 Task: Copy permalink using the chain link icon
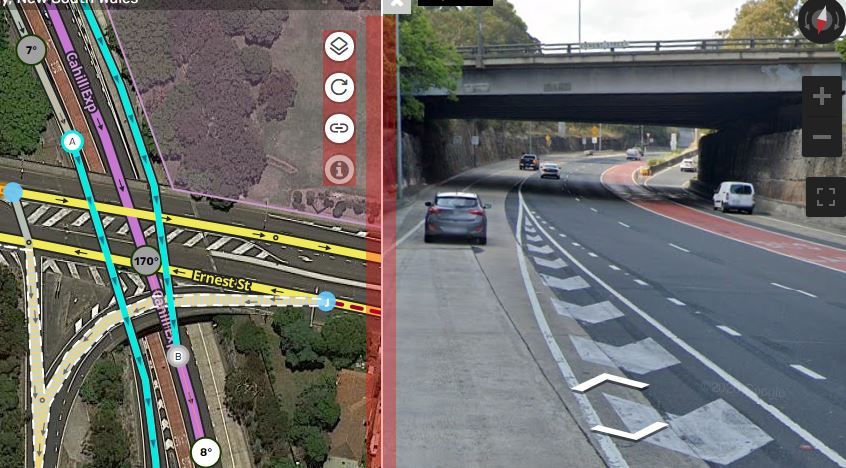[x=339, y=128]
